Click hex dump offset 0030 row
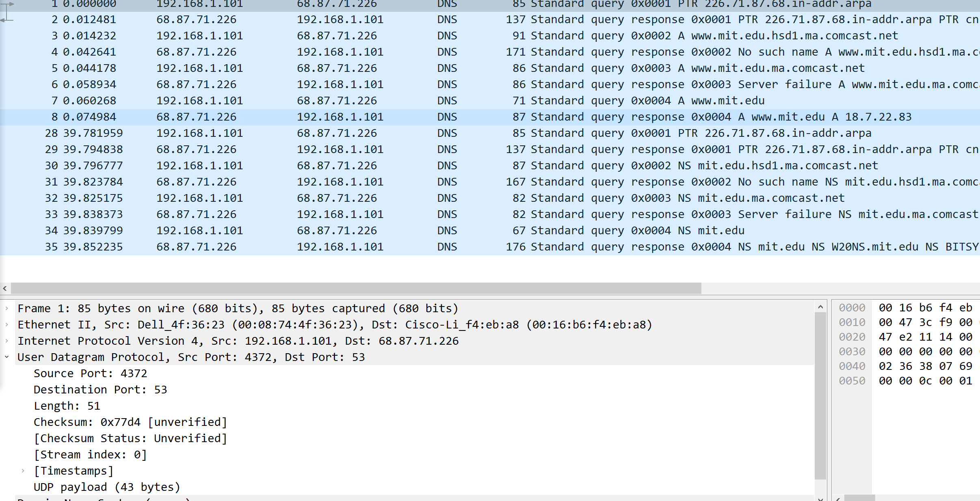The width and height of the screenshot is (980, 501). pyautogui.click(x=906, y=352)
